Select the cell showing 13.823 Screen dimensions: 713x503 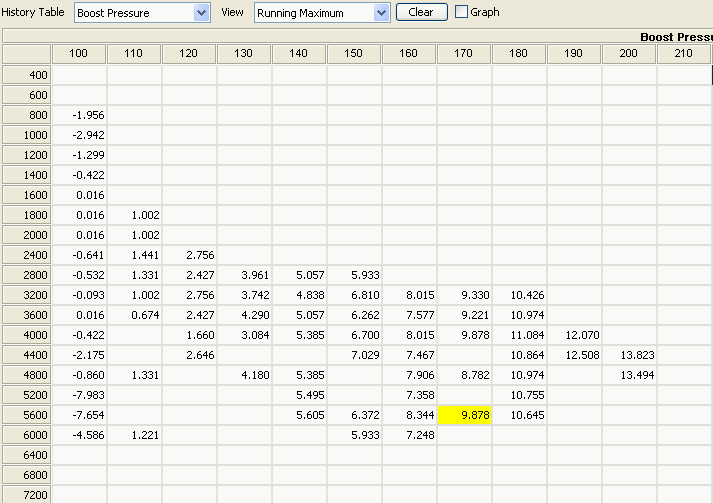629,355
